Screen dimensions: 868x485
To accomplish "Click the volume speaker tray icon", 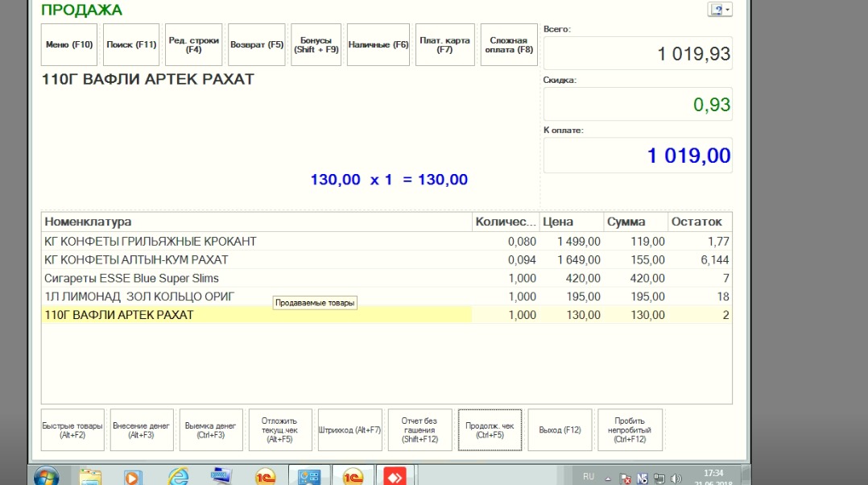I will [x=676, y=478].
